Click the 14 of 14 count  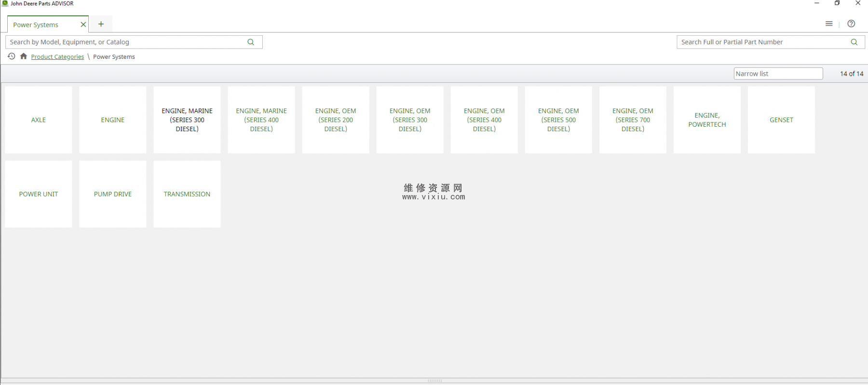point(852,74)
